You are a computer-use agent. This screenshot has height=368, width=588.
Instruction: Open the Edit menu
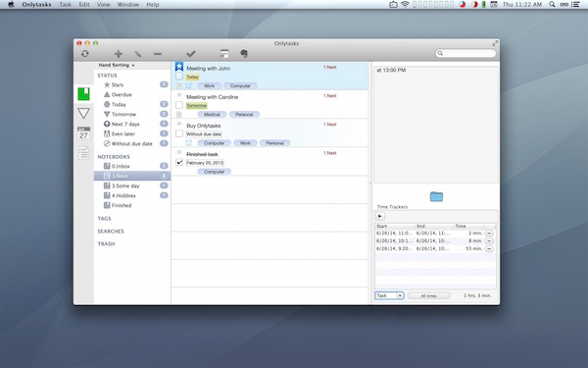tap(84, 5)
